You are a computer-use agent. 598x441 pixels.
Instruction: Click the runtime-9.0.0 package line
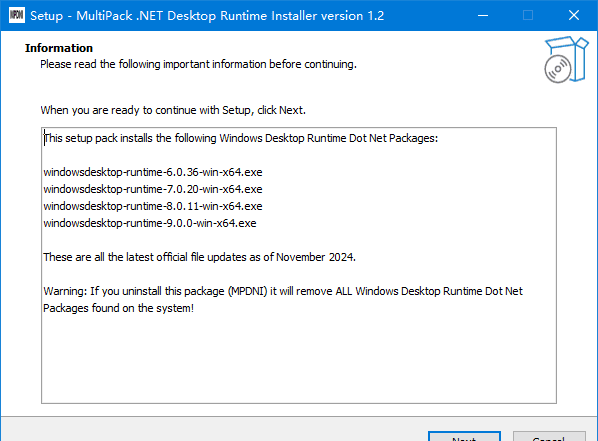click(x=150, y=223)
